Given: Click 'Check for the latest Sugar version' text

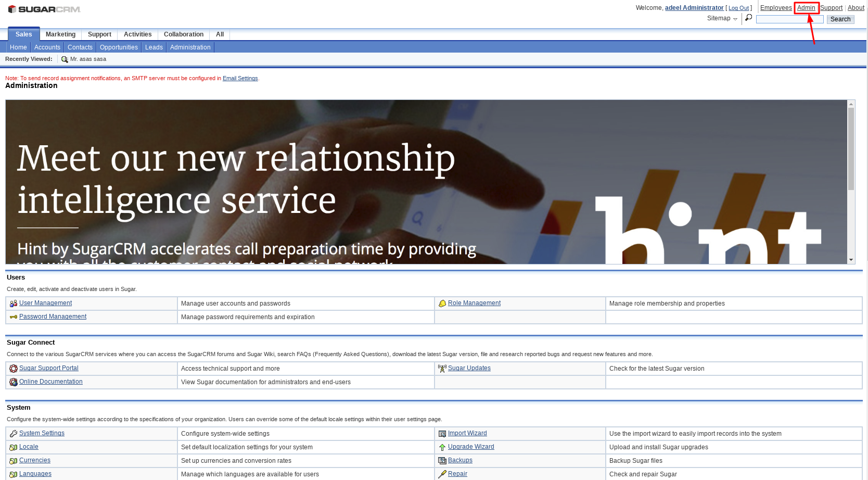Looking at the screenshot, I should [657, 369].
